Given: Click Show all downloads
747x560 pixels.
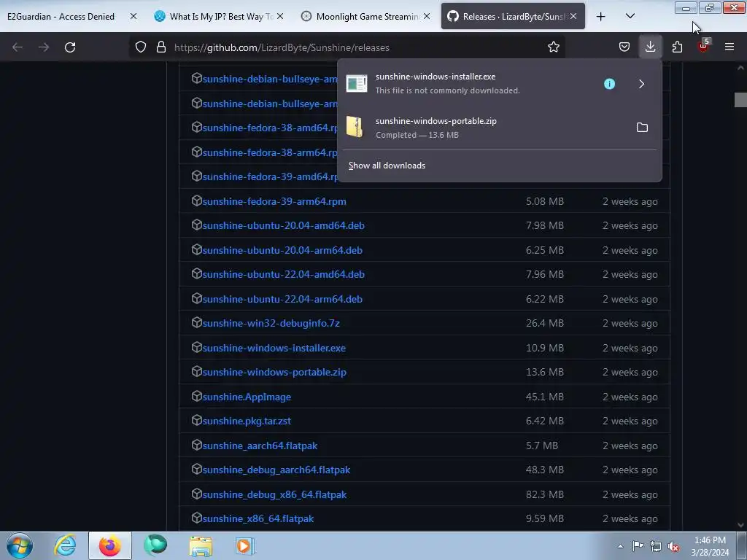Looking at the screenshot, I should [387, 166].
